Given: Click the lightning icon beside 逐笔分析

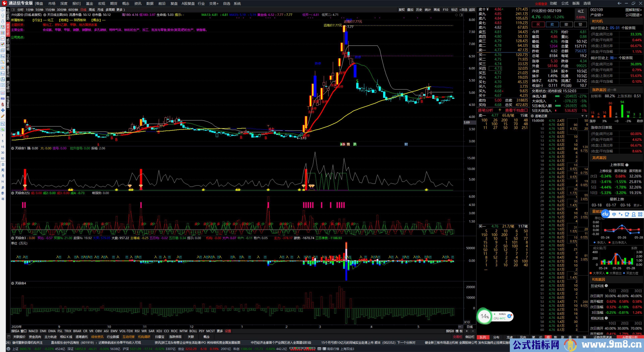Looking at the screenshot, I should 500,110.
